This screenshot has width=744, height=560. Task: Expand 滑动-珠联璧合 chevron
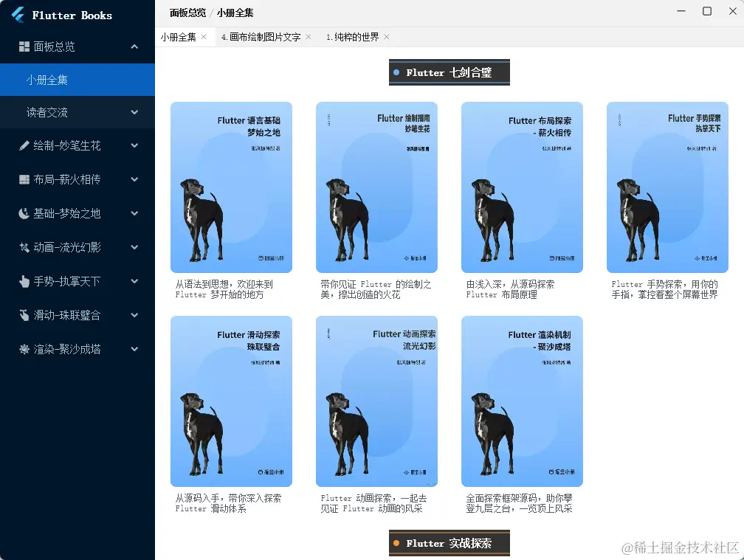(x=134, y=315)
